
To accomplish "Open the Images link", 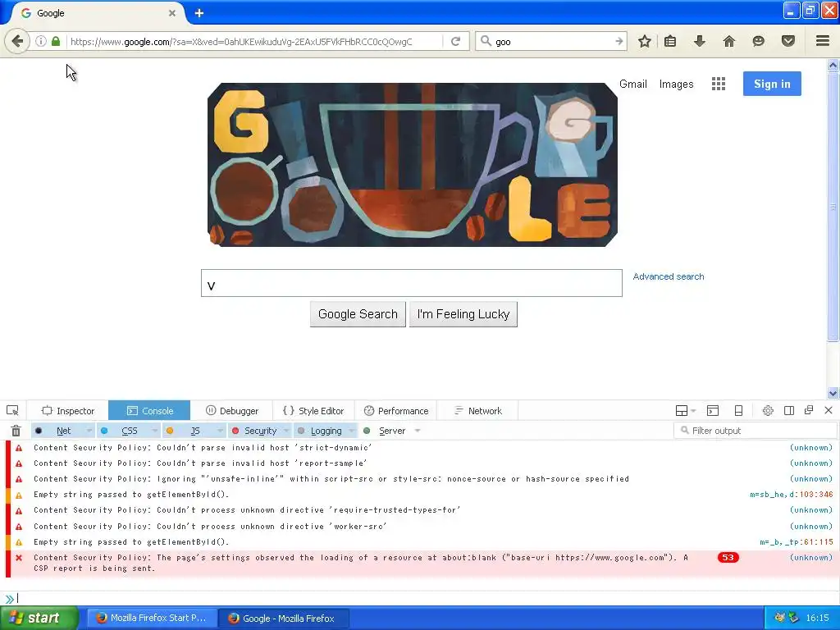I will (676, 84).
